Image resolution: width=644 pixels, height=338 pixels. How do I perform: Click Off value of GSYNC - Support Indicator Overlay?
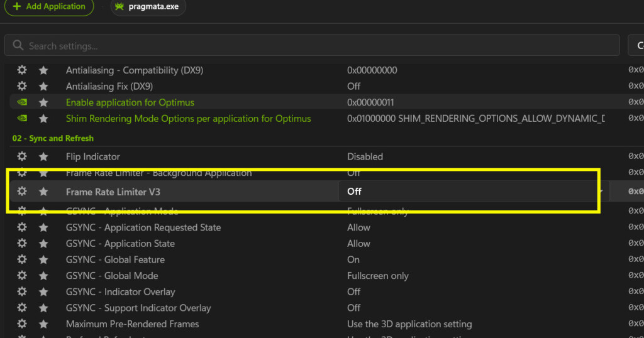click(353, 308)
